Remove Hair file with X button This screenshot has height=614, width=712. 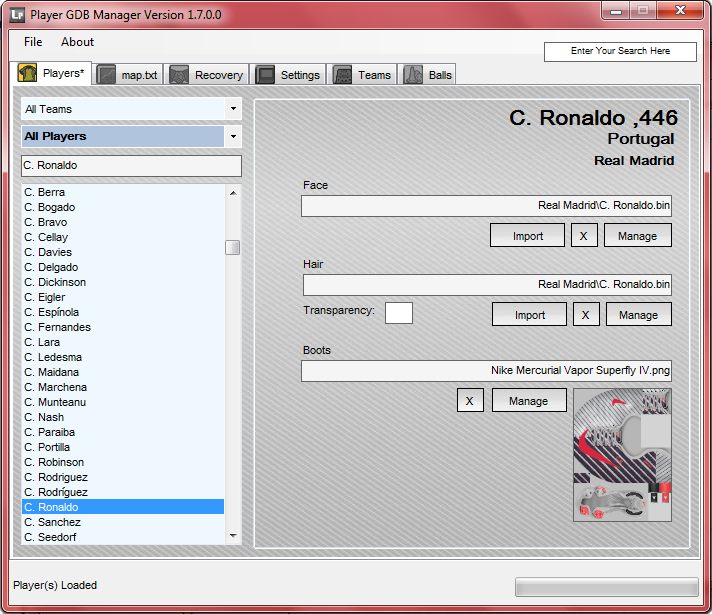click(586, 314)
